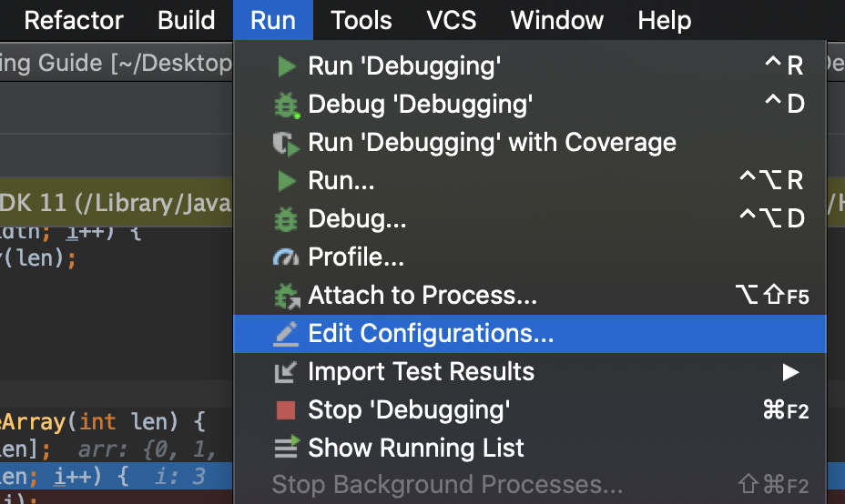Viewport: 845px width, 504px height.
Task: Select Run 'Debugging' with Coverage
Action: pyautogui.click(x=492, y=143)
